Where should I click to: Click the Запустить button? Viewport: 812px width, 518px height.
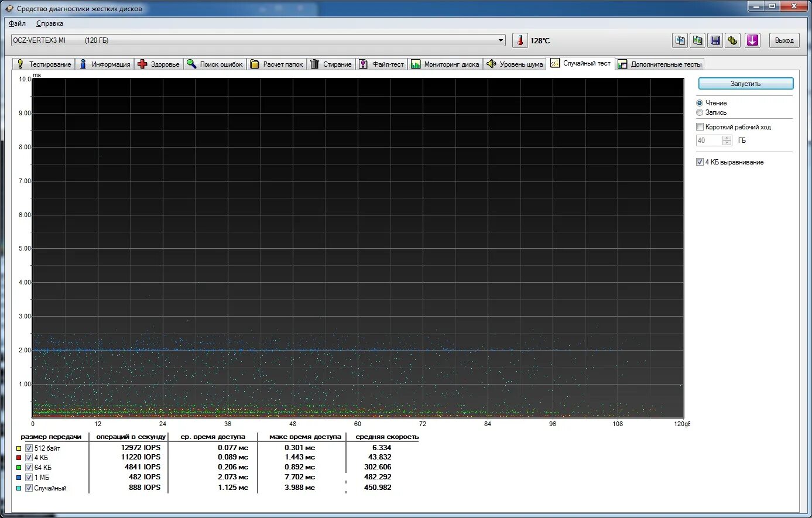tap(745, 84)
